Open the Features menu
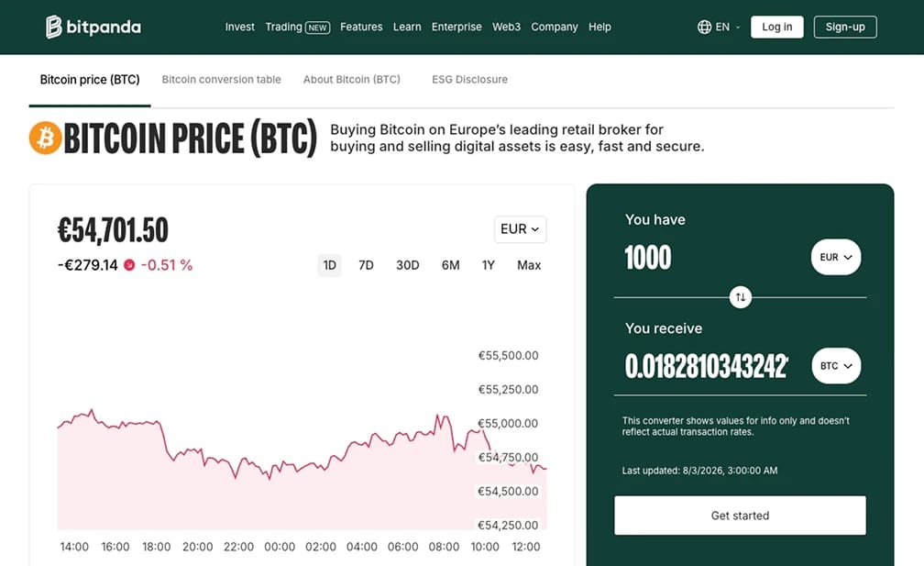Viewport: 924px width, 566px height. coord(361,27)
